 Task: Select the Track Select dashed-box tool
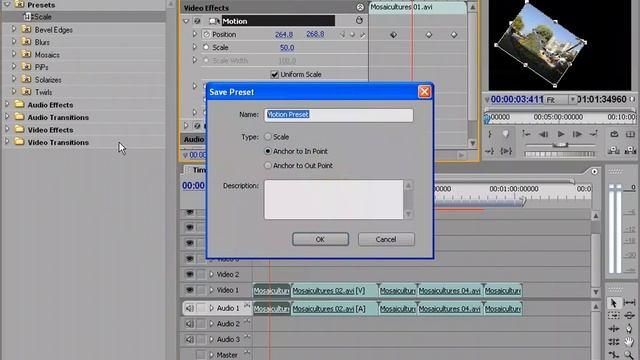613,316
